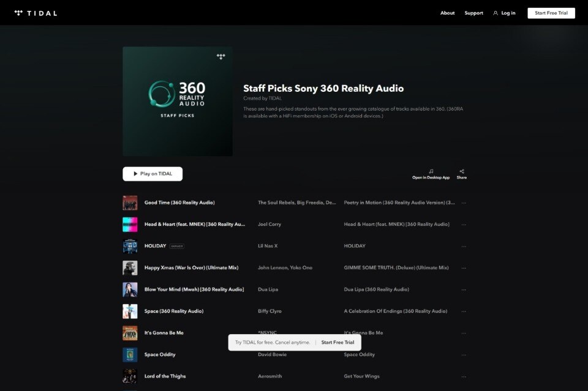
Task: Open more options for Blow Your Mind track
Action: (464, 290)
